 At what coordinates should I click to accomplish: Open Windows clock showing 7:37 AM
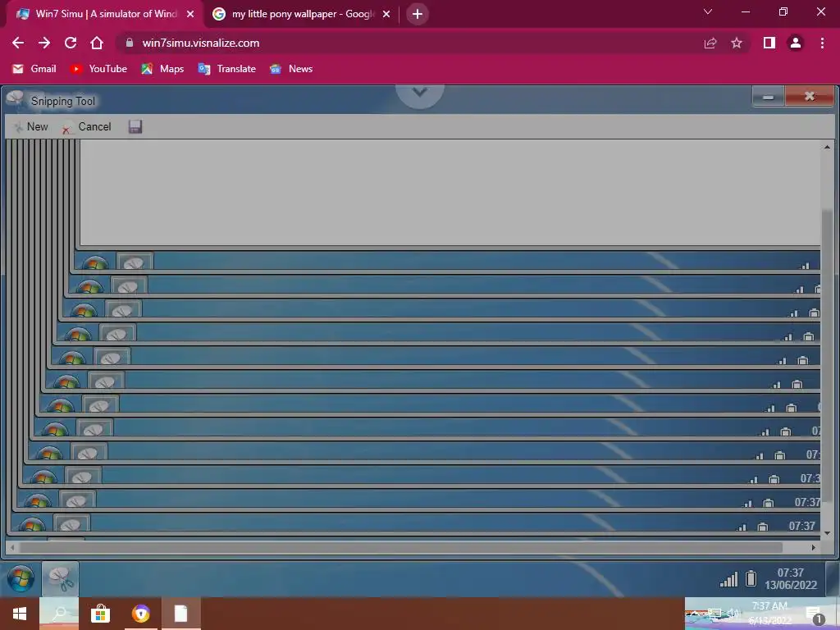coord(769,614)
